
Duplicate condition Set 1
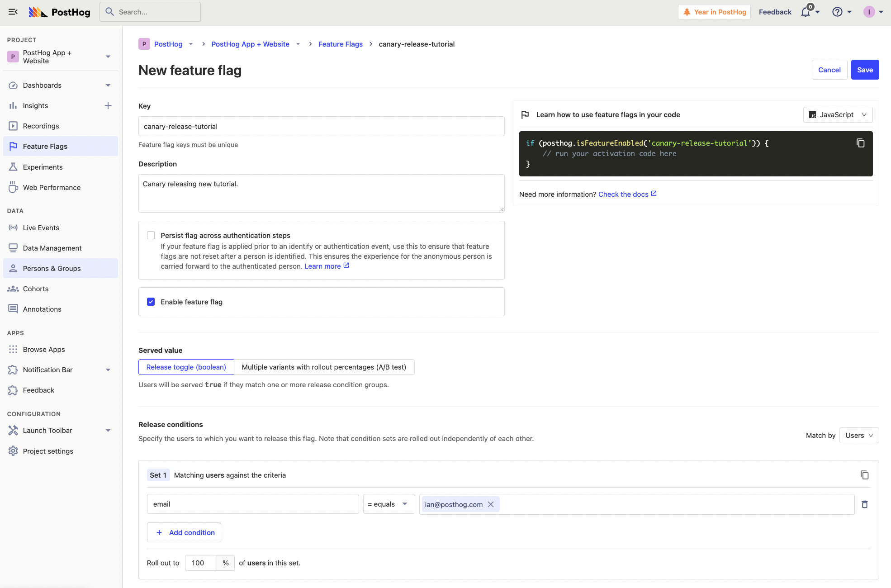click(x=864, y=475)
